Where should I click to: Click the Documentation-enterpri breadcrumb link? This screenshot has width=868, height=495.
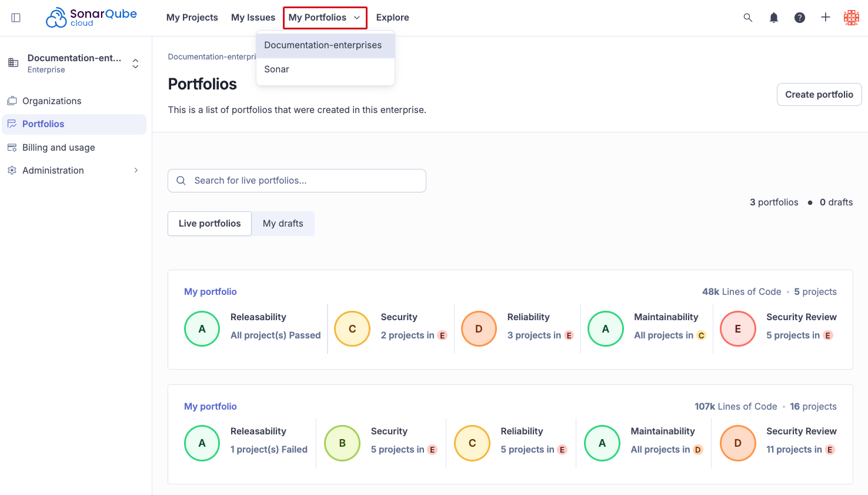212,57
